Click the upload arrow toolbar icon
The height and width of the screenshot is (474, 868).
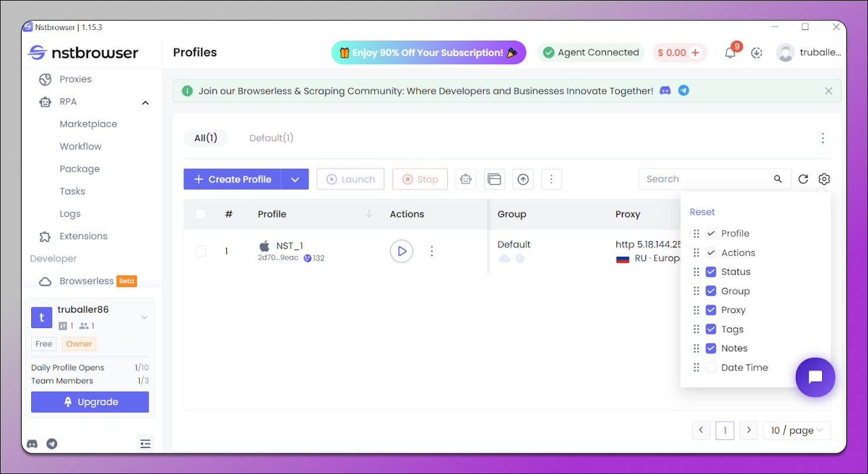[523, 179]
